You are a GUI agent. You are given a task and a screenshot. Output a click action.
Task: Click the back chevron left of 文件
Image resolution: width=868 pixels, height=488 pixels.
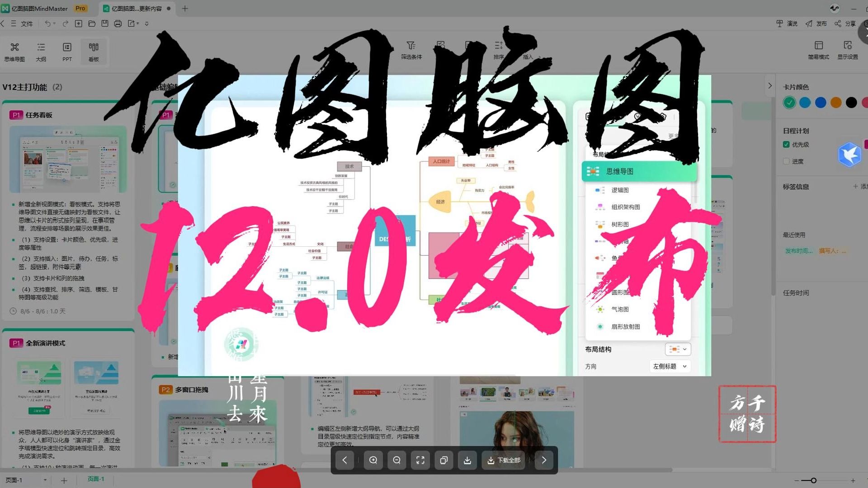[3, 23]
